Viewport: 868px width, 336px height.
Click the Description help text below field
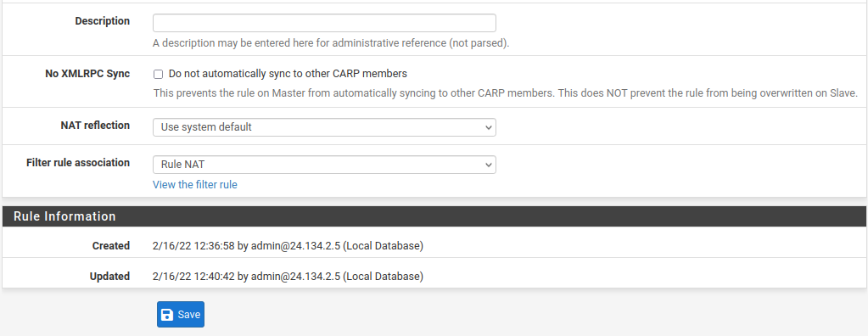click(331, 43)
